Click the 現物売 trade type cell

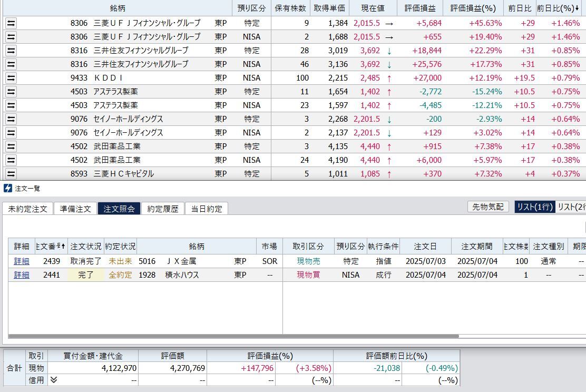[308, 261]
